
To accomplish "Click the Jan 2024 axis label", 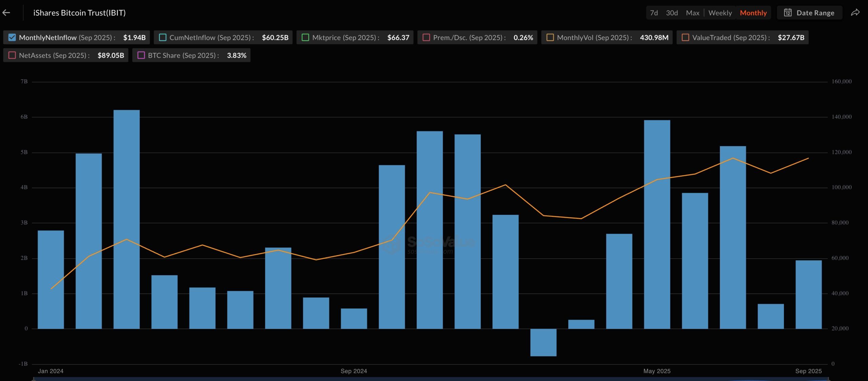I will (51, 371).
